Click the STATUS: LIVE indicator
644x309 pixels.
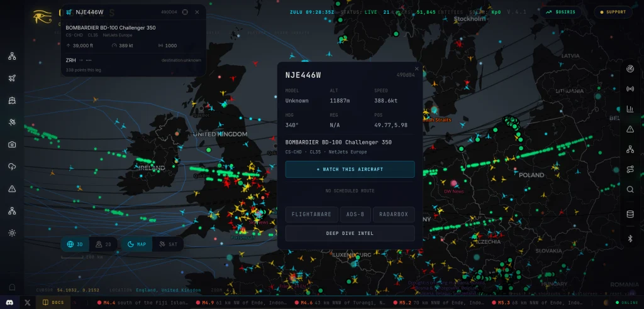pyautogui.click(x=358, y=12)
